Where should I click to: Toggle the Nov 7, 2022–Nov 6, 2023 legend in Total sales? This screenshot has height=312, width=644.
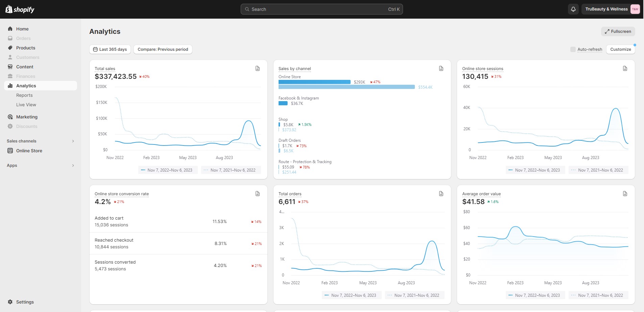click(168, 170)
